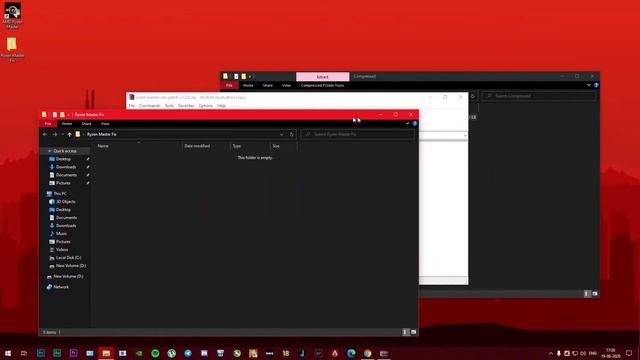Open Commands menu in WinRAR window
This screenshot has height=360, width=640.
click(x=149, y=106)
